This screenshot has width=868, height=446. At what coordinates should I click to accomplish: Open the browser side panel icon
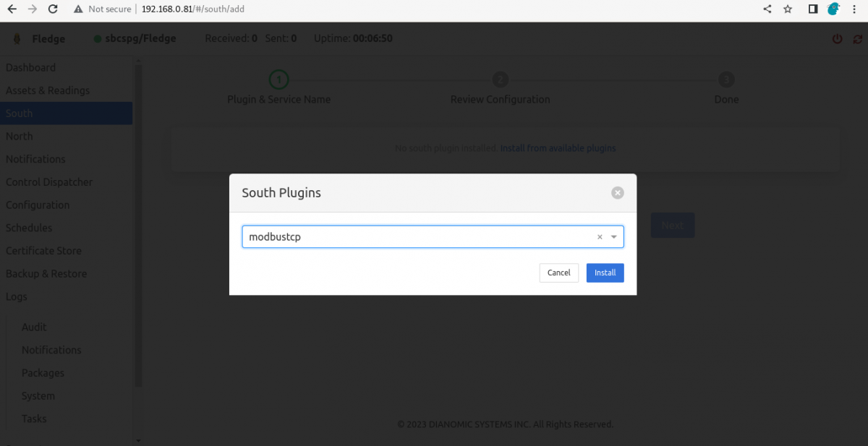[813, 9]
